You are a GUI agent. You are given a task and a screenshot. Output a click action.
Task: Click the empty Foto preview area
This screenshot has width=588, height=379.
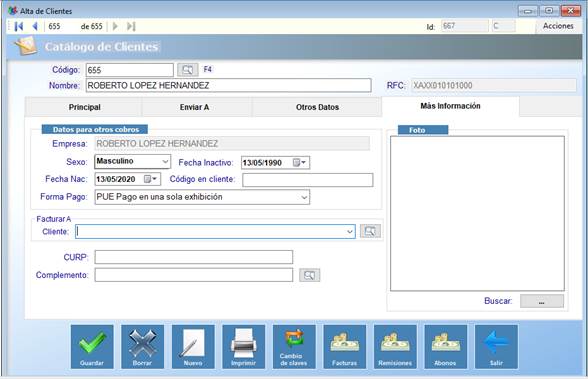[x=477, y=213]
